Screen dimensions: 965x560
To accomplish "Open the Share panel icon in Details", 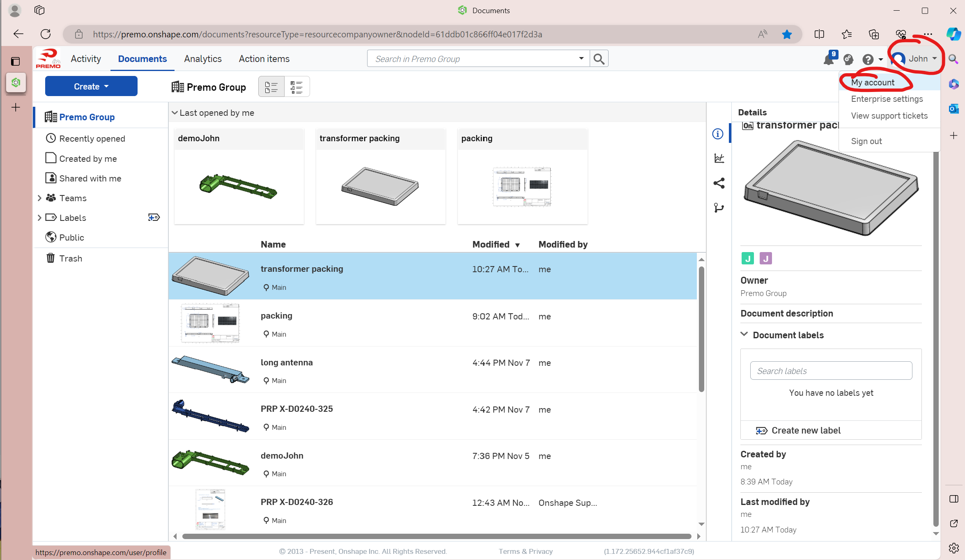I will (719, 183).
